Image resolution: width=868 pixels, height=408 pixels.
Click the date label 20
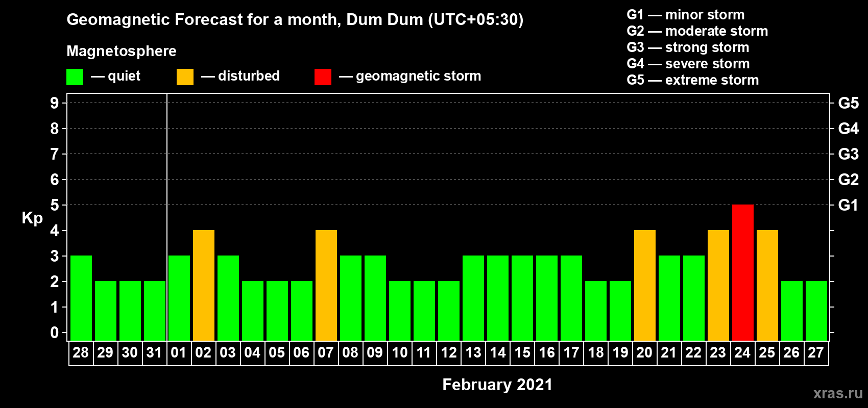click(x=644, y=352)
